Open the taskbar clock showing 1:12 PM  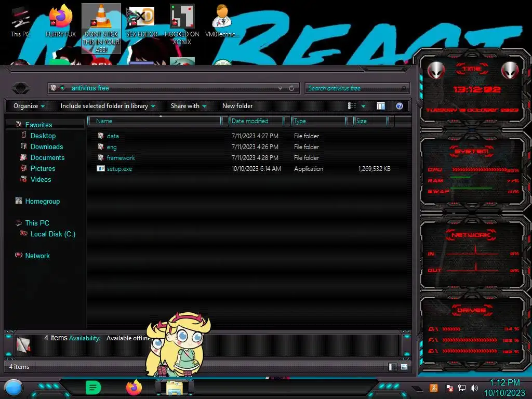(x=504, y=388)
